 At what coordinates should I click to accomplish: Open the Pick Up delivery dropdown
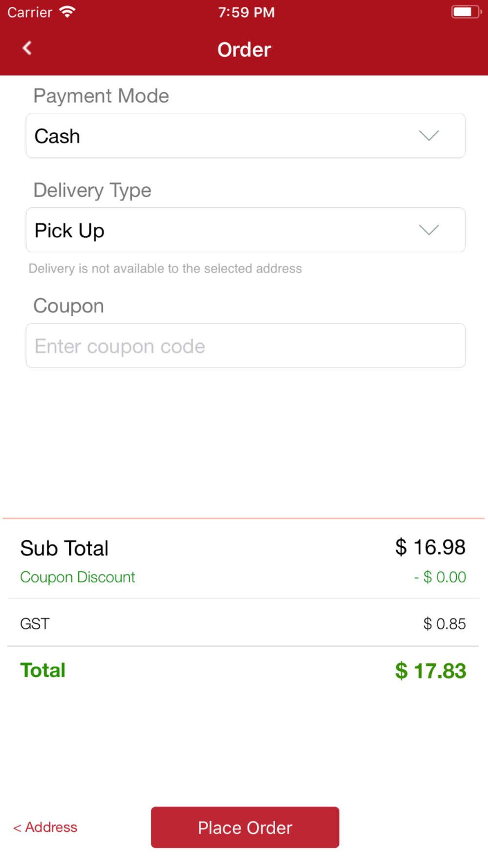(x=245, y=230)
